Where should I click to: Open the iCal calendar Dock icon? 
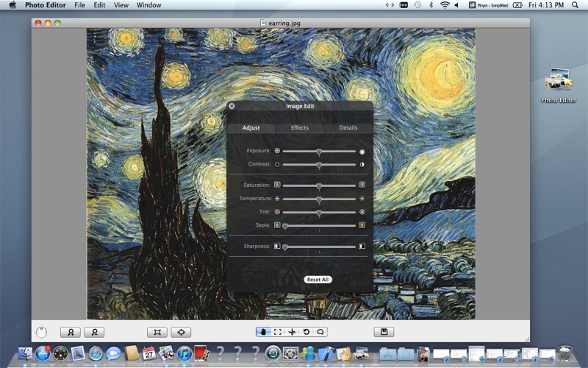tap(149, 353)
